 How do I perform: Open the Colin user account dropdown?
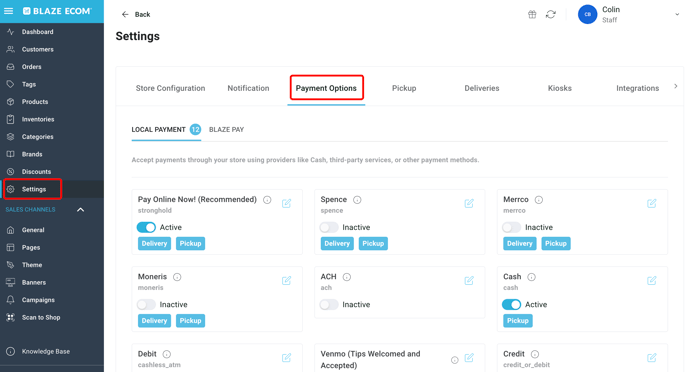[677, 14]
